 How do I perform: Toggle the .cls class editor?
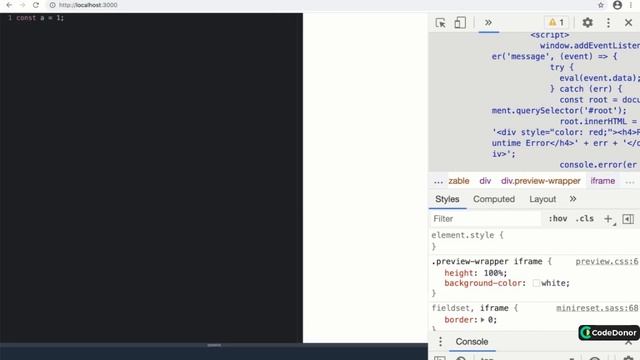(x=584, y=219)
